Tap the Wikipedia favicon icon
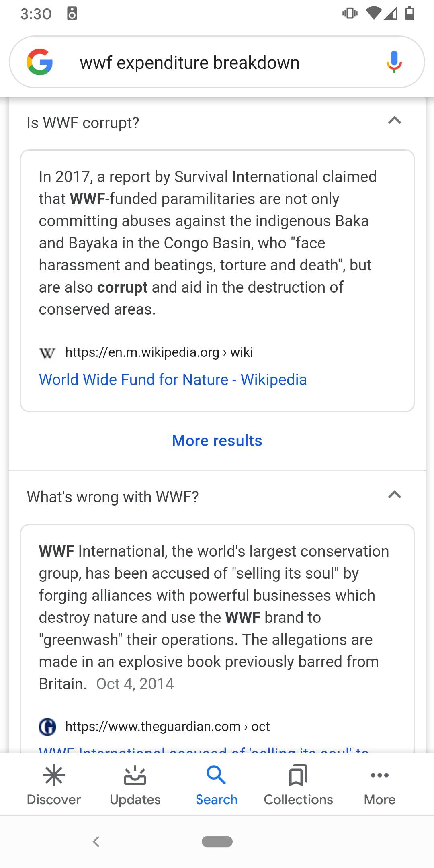Image resolution: width=434 pixels, height=868 pixels. [47, 353]
